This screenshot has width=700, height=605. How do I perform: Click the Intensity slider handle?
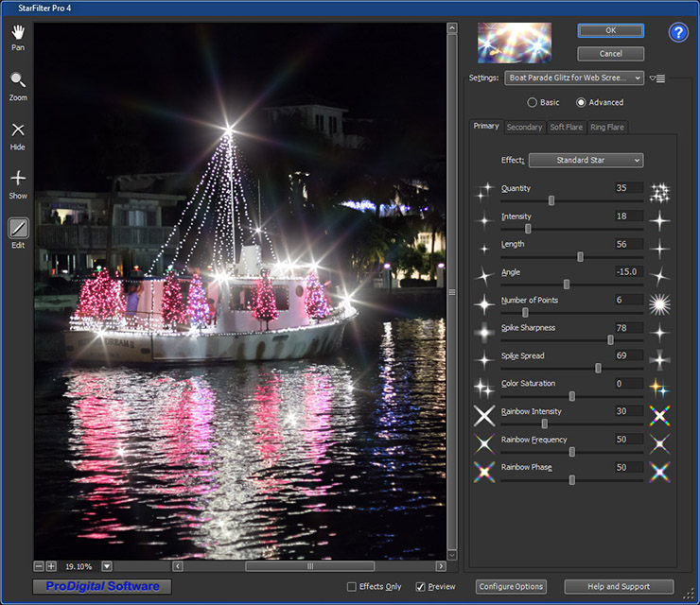pos(528,229)
